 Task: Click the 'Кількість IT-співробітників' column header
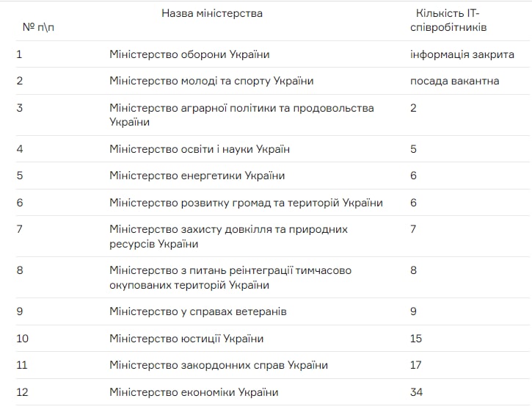coord(448,20)
